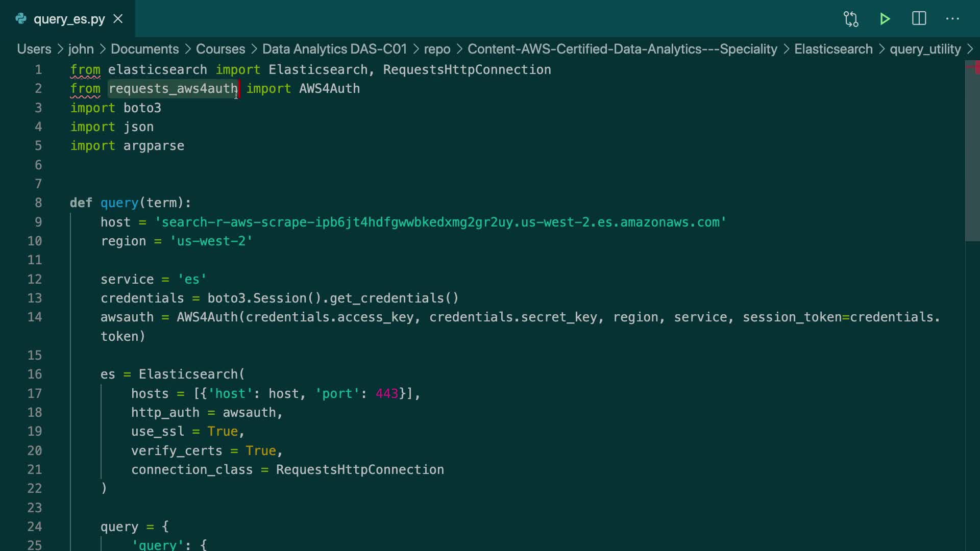
Task: Select the repo breadcrumb segment
Action: [437, 49]
